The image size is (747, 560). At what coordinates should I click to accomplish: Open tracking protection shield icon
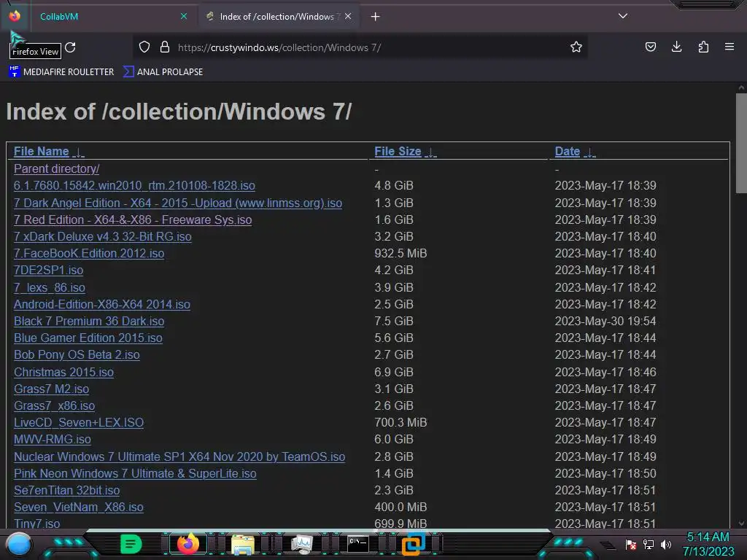coord(144,47)
